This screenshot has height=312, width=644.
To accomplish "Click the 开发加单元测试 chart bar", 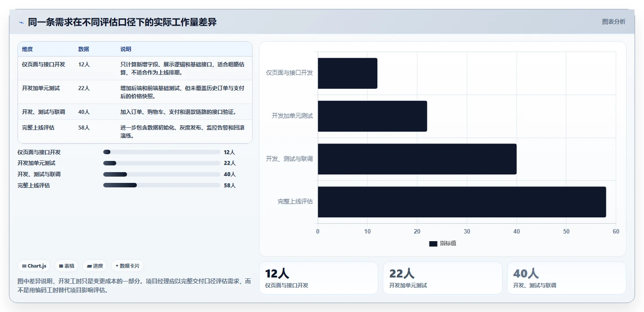I will tap(372, 116).
